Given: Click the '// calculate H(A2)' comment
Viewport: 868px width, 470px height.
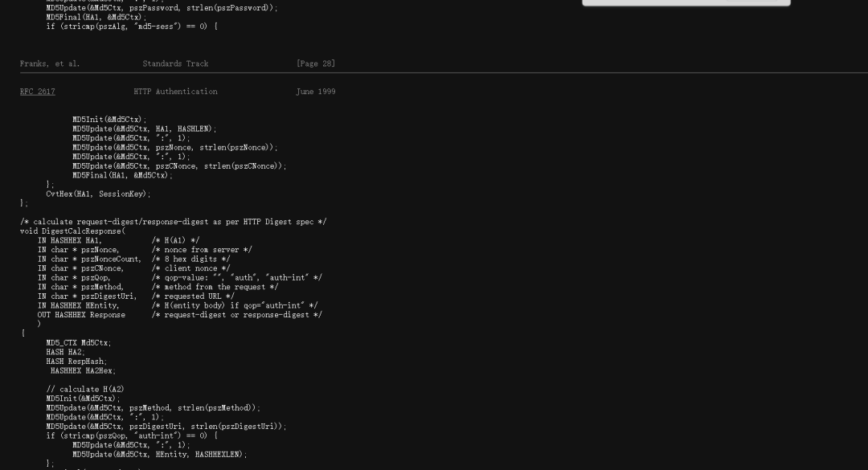Looking at the screenshot, I should pyautogui.click(x=85, y=390).
